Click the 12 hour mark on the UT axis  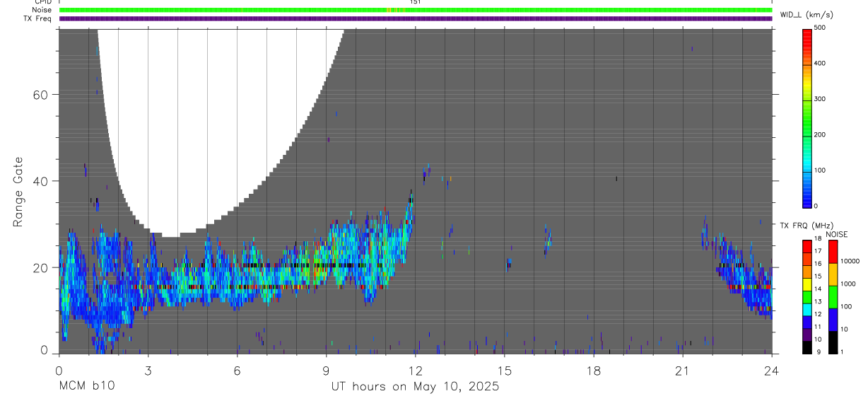pos(415,371)
